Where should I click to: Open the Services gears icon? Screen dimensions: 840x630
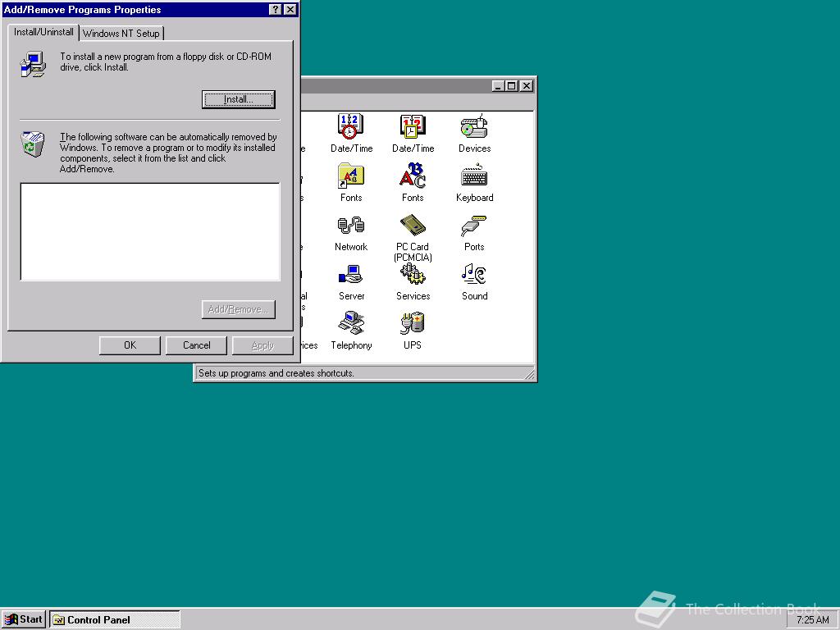coord(413,274)
